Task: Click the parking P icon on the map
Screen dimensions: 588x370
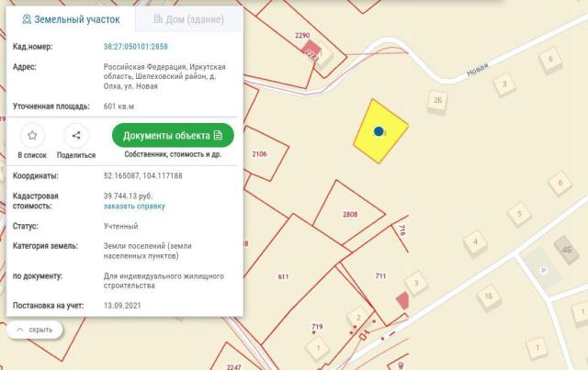Action: [543, 270]
